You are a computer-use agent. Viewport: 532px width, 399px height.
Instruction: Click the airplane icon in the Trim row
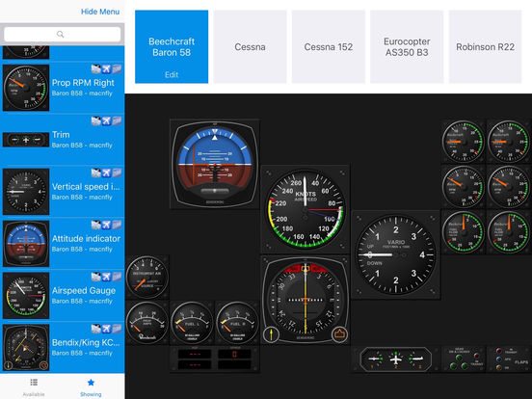tap(106, 120)
